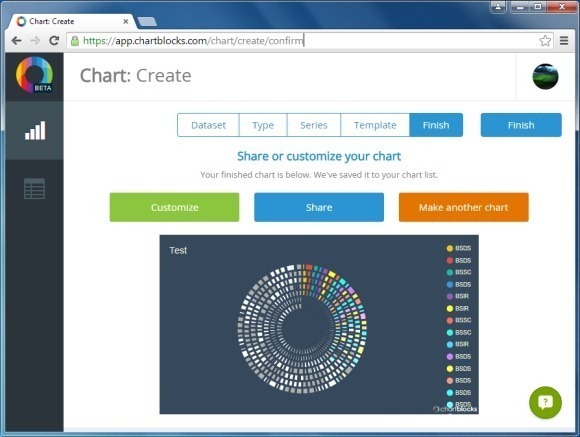The image size is (580, 437).
Task: Open the datasets table icon in sidebar
Action: (x=34, y=189)
